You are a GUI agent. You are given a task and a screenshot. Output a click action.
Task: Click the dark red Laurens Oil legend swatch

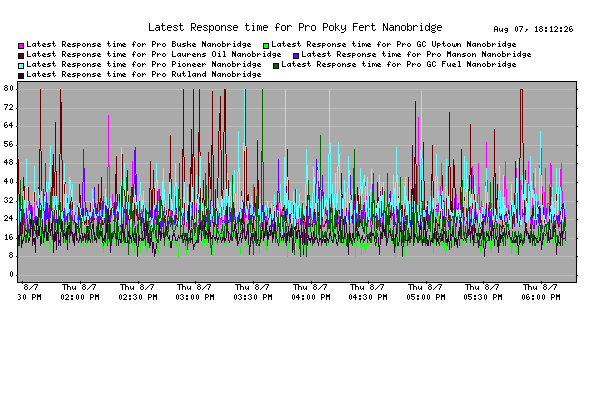[21, 56]
